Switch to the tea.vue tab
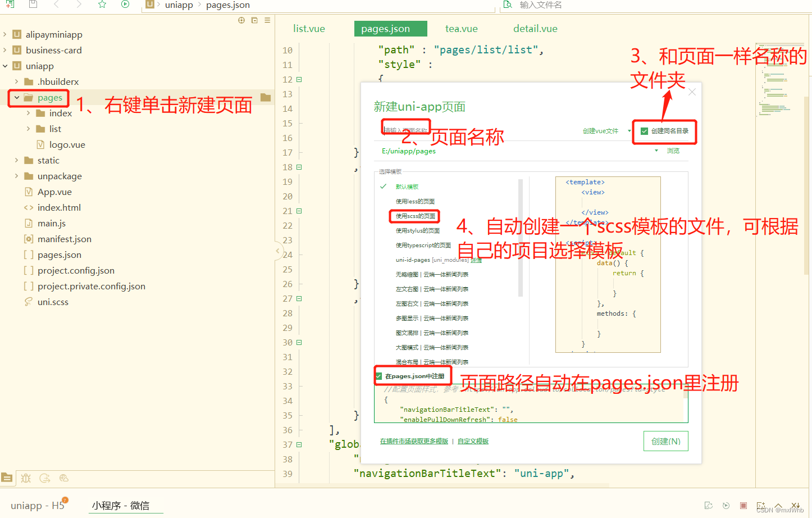 click(462, 29)
